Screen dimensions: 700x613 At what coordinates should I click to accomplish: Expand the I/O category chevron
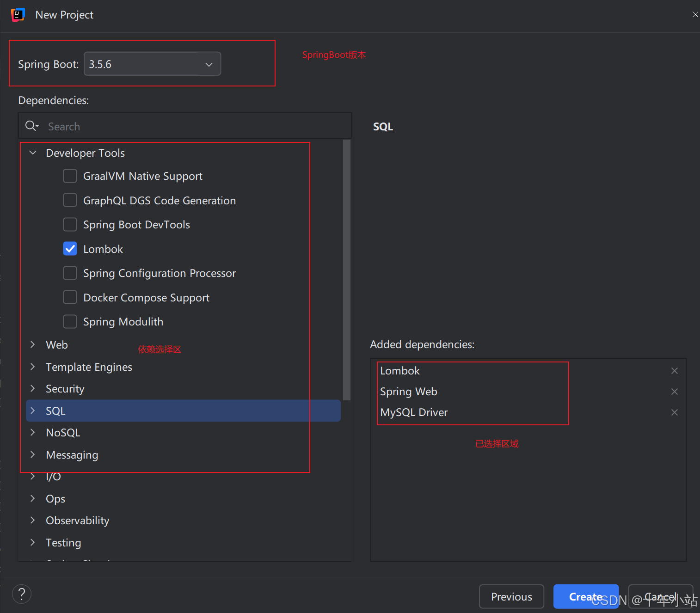33,476
